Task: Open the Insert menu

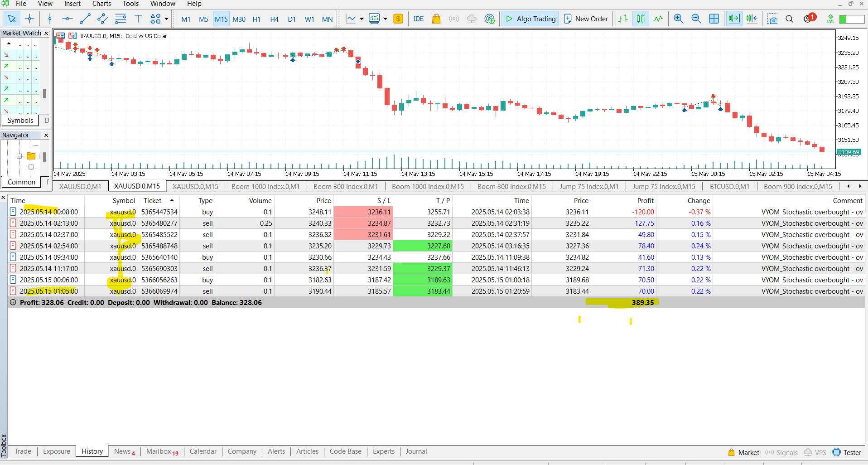Action: tap(72, 4)
